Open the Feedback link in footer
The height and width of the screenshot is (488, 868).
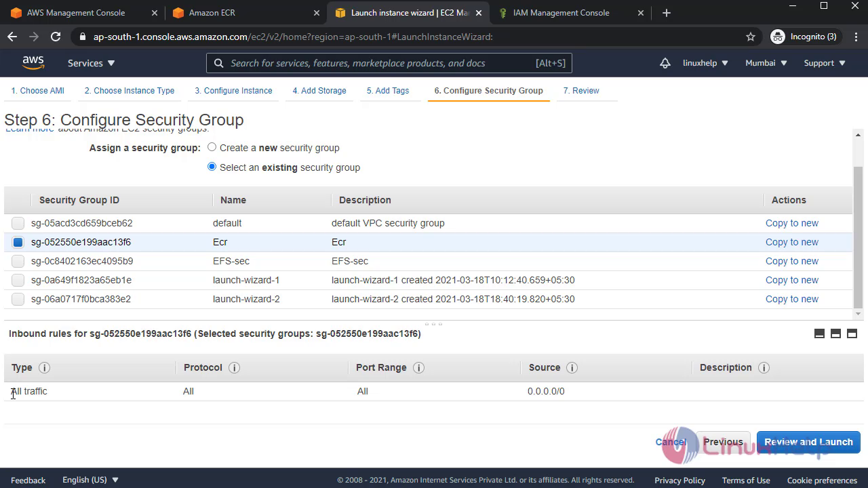click(x=28, y=480)
